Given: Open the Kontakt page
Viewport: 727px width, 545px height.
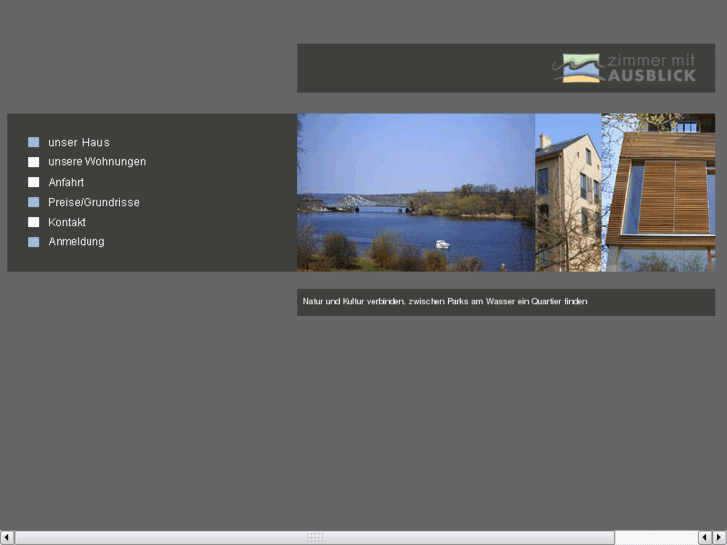Looking at the screenshot, I should 67,222.
